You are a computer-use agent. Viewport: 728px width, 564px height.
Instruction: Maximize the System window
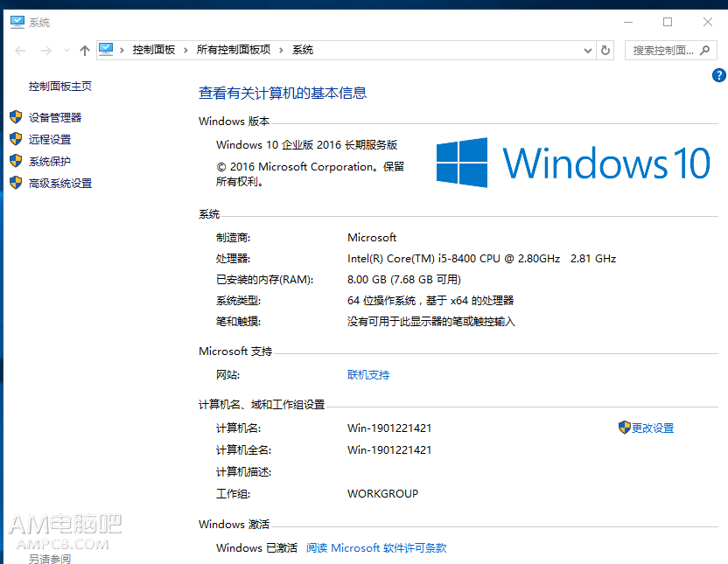coord(668,22)
